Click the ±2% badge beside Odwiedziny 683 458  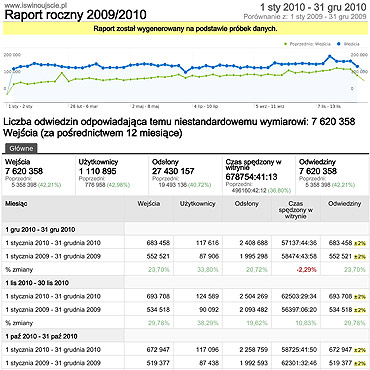pyautogui.click(x=360, y=243)
